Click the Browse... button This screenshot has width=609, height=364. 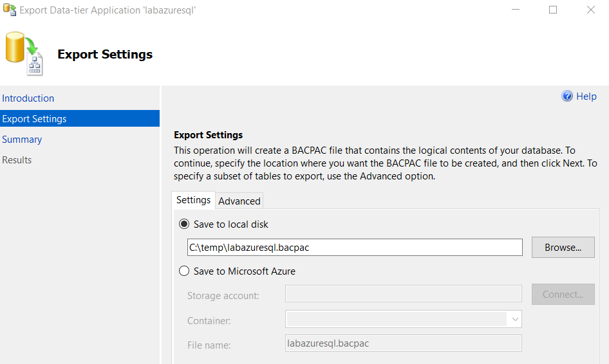tap(563, 247)
